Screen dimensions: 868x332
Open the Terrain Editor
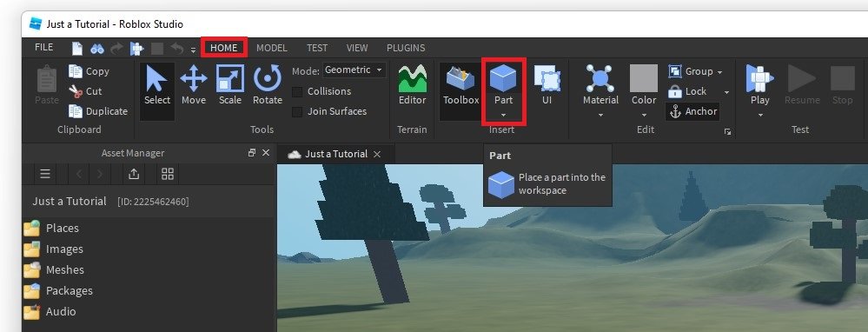pos(413,84)
